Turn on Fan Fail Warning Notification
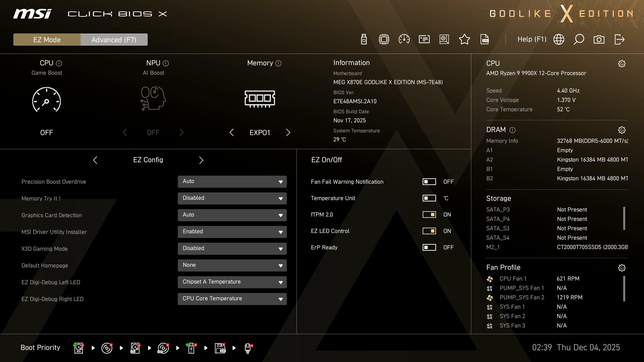Image resolution: width=644 pixels, height=362 pixels. coord(429,182)
